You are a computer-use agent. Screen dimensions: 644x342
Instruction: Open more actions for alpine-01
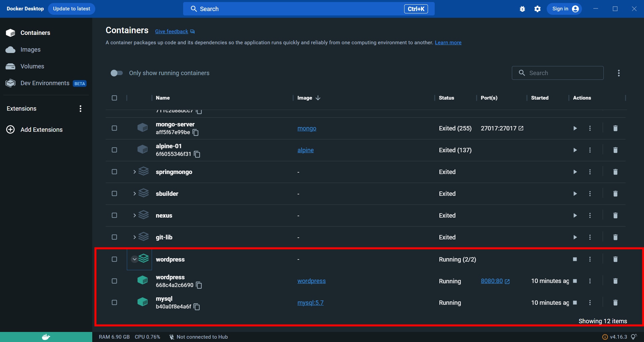[x=590, y=150]
